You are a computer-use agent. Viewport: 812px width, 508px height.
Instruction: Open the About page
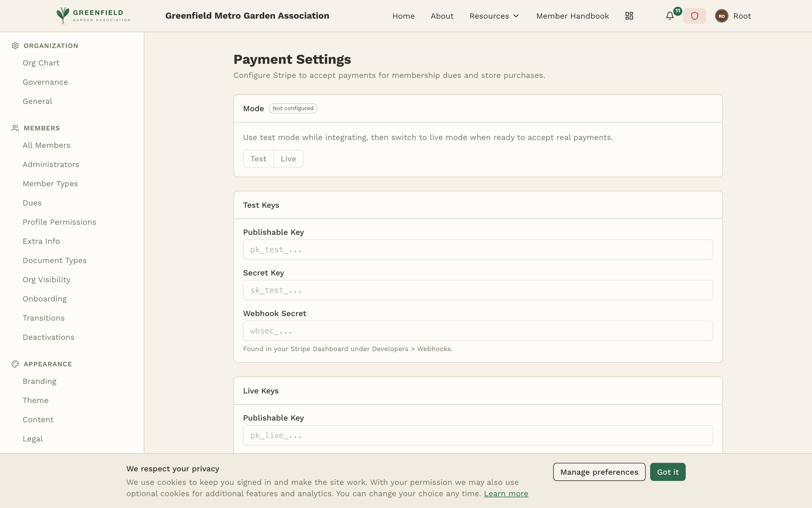(x=442, y=16)
